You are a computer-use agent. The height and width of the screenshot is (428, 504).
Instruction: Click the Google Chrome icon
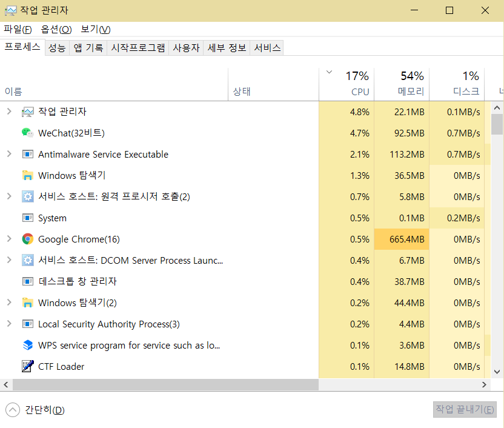(x=28, y=239)
